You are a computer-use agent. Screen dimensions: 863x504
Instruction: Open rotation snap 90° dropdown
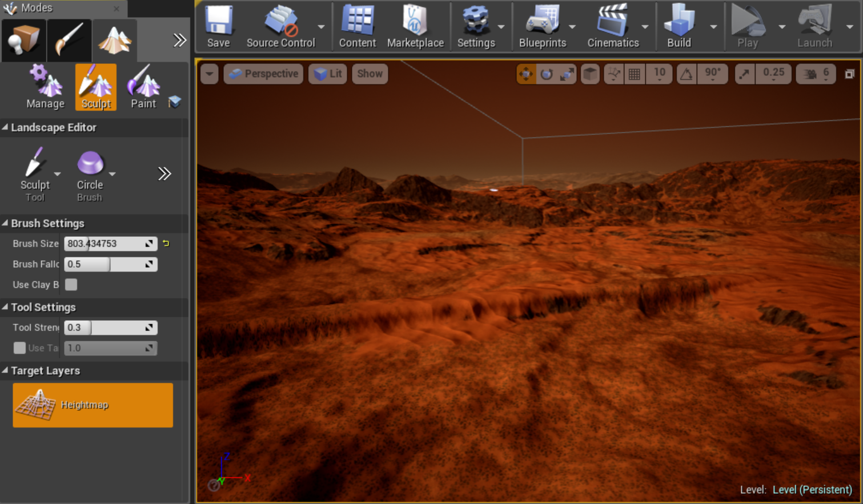pos(713,74)
